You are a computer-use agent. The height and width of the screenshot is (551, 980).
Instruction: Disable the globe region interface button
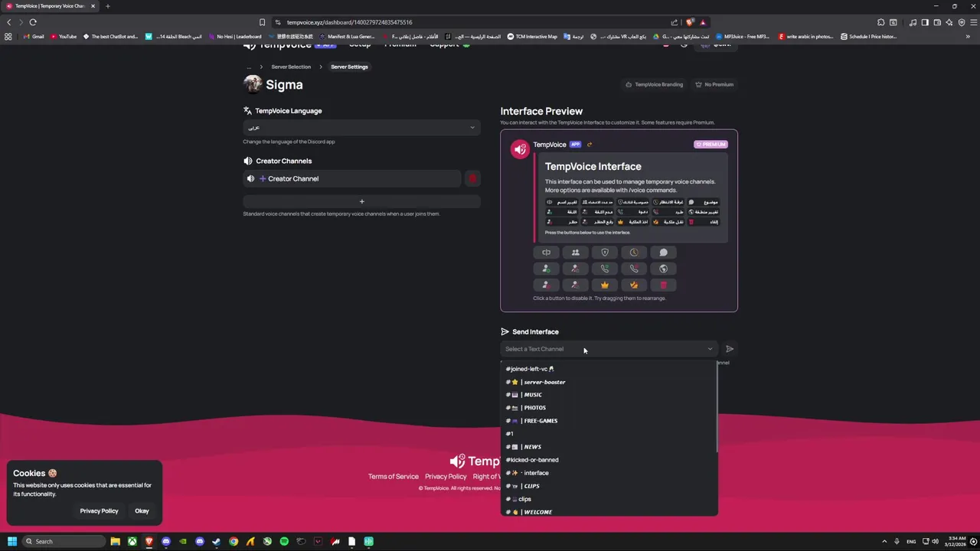pyautogui.click(x=664, y=269)
